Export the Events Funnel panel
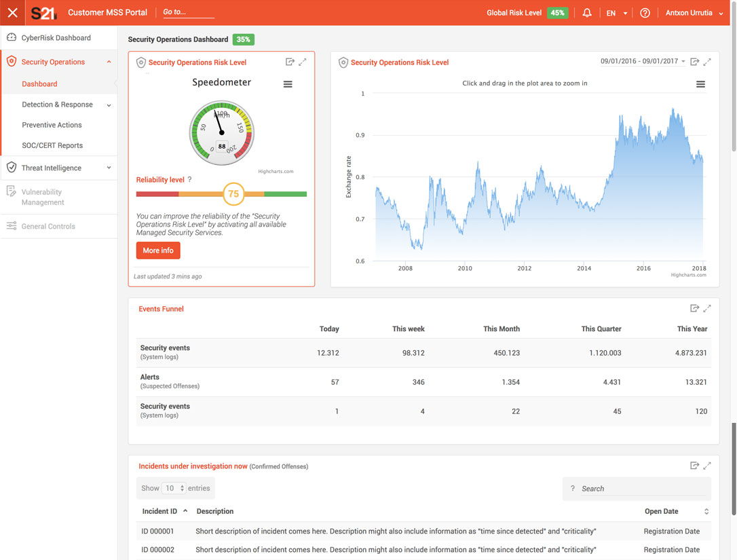This screenshot has height=560, width=737. pyautogui.click(x=694, y=308)
